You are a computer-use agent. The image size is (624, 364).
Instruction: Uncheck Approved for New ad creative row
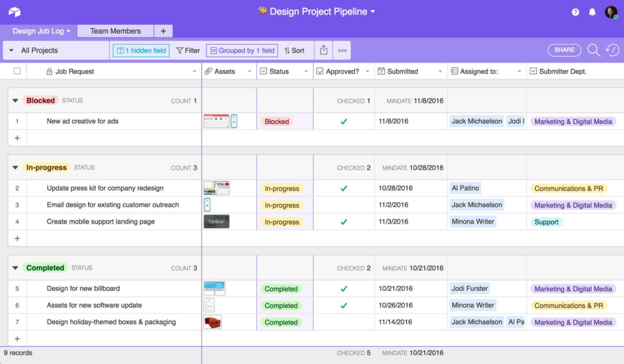pos(344,121)
